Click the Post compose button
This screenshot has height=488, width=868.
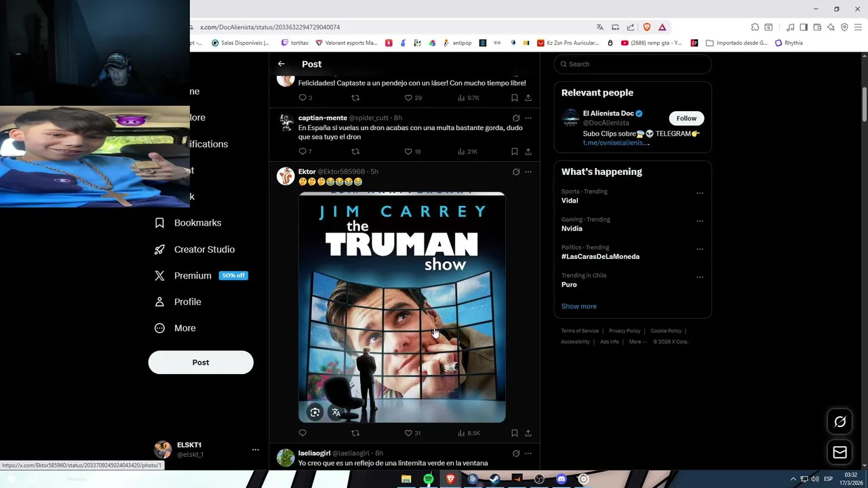point(201,363)
